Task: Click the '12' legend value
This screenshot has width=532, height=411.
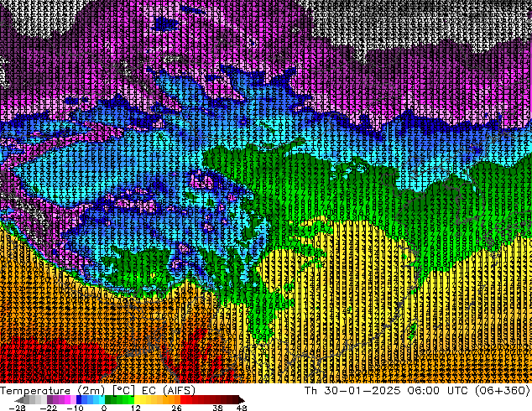Action: [x=136, y=408]
